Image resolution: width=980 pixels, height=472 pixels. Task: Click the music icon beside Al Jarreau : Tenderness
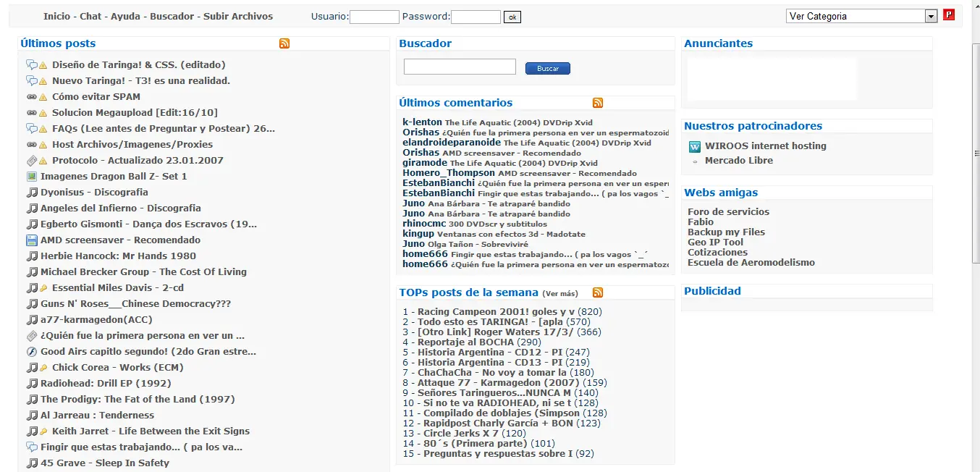32,416
